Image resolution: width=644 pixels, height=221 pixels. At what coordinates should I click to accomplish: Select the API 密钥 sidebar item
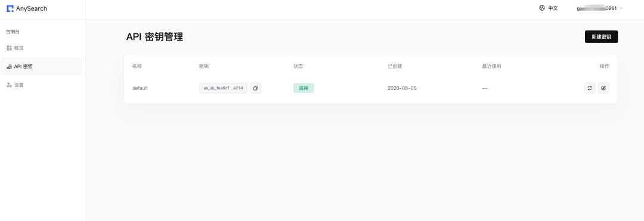pyautogui.click(x=41, y=67)
